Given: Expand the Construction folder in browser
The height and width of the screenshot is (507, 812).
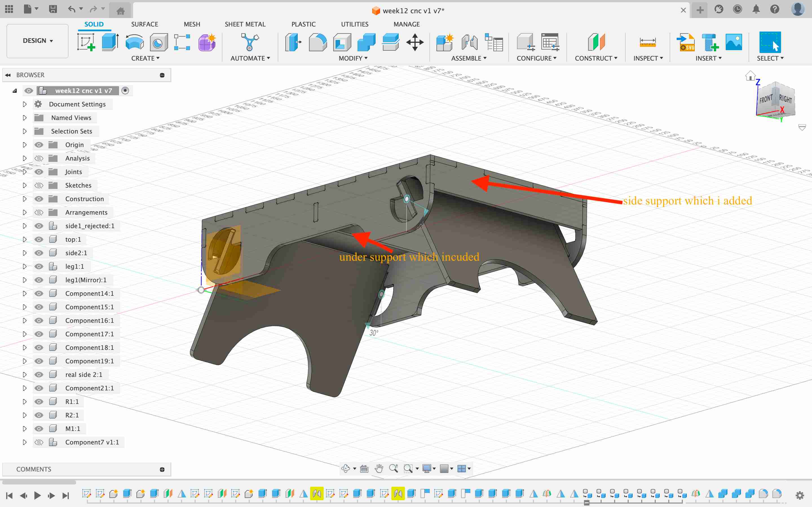Looking at the screenshot, I should coord(23,199).
